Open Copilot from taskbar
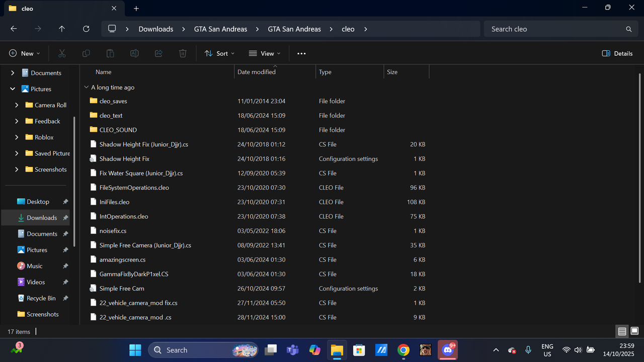The image size is (644, 362). tap(314, 350)
